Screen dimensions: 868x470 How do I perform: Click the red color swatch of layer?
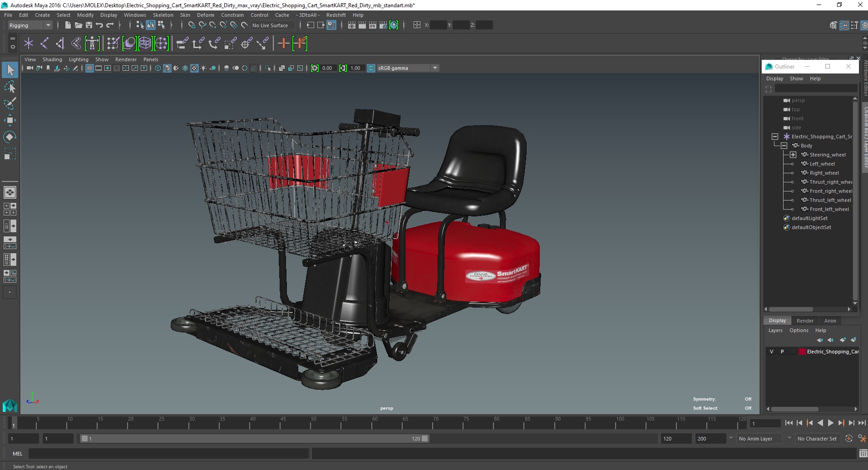point(802,352)
